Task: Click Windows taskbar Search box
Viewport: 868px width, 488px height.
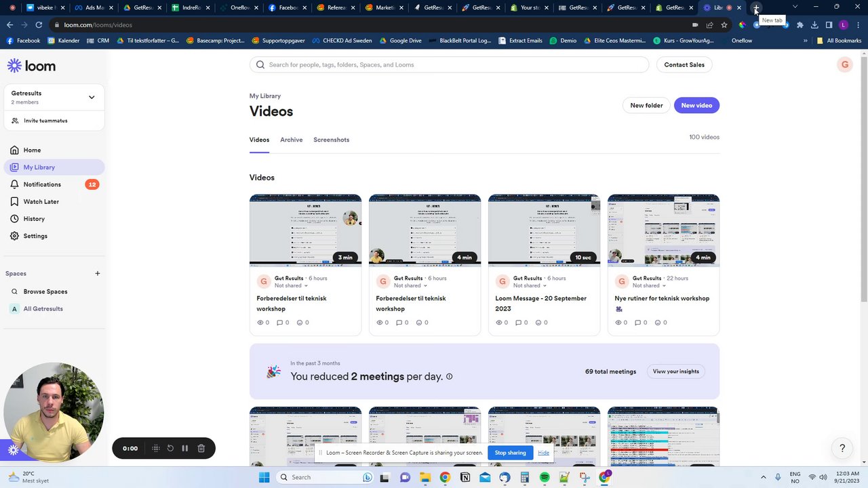Action: [x=325, y=477]
